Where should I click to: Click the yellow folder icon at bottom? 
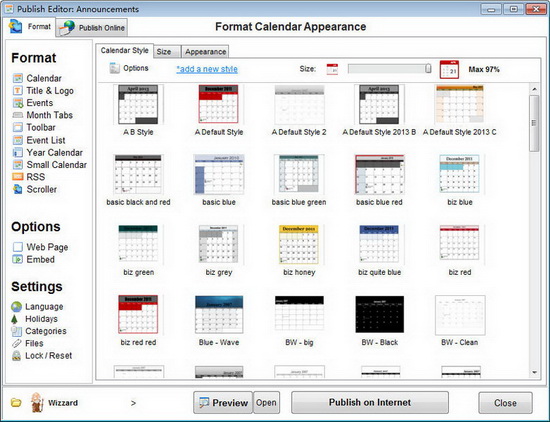pos(16,403)
